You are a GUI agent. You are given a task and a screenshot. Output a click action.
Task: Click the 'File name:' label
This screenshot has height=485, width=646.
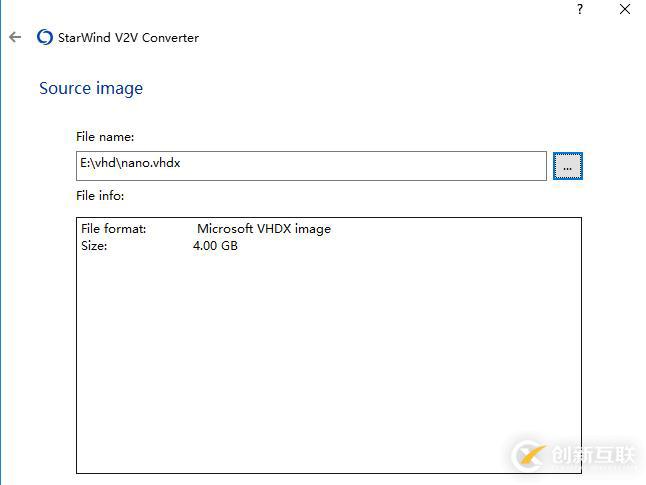pyautogui.click(x=105, y=137)
